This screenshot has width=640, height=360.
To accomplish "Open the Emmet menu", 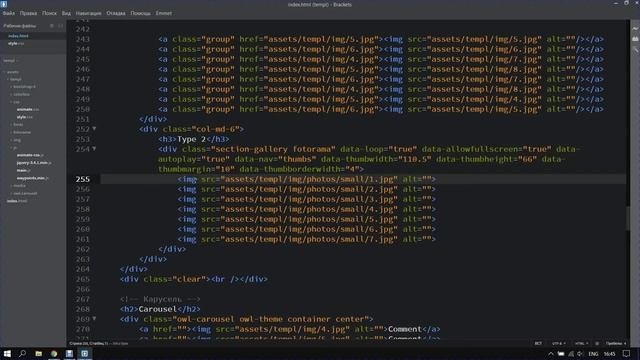I will pos(164,13).
